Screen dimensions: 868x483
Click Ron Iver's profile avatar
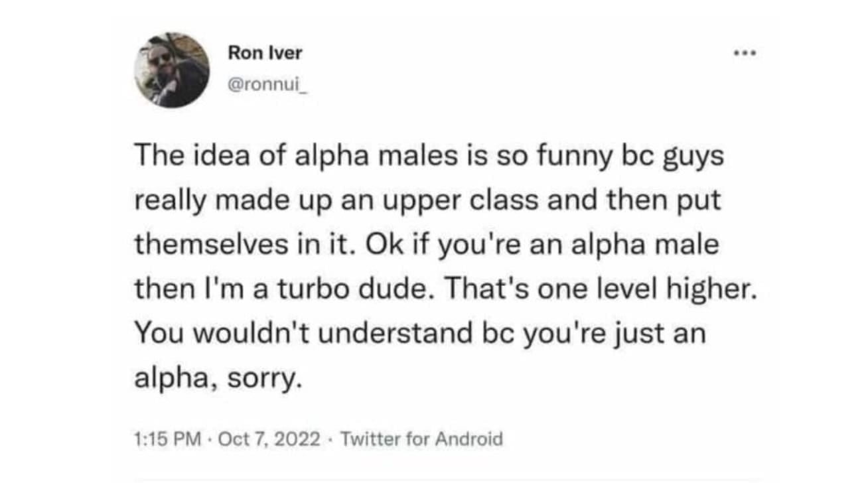pyautogui.click(x=172, y=70)
